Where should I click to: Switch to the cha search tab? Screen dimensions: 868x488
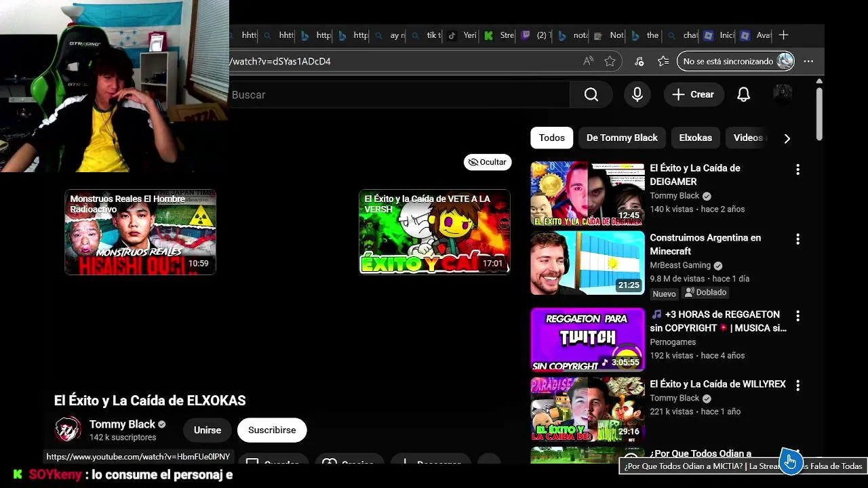pos(682,35)
